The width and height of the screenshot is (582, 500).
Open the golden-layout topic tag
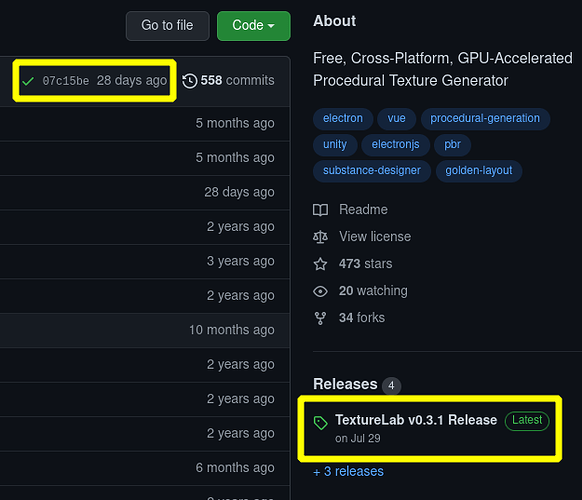tap(479, 171)
